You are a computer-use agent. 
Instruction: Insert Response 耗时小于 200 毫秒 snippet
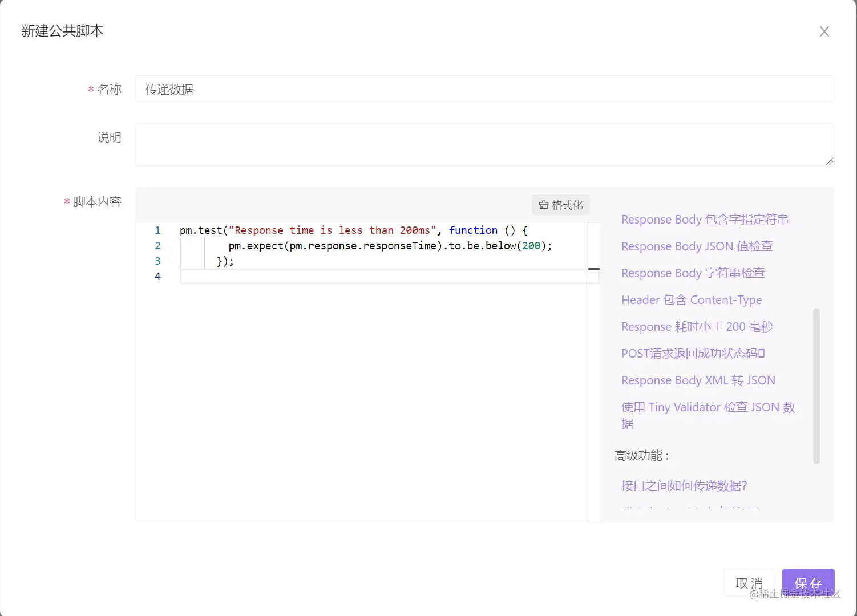(x=697, y=327)
